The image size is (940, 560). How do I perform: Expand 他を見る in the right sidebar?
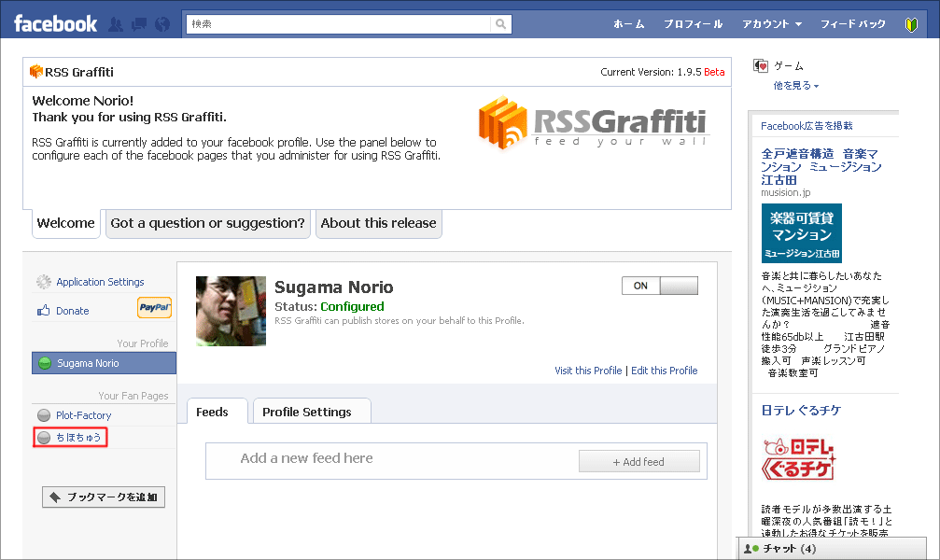(795, 86)
